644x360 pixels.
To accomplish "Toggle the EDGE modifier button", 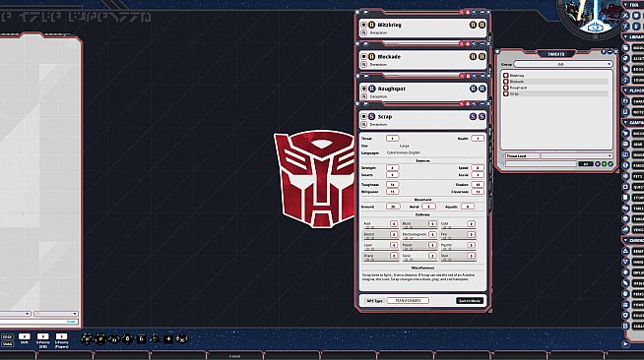I will click(x=8, y=337).
